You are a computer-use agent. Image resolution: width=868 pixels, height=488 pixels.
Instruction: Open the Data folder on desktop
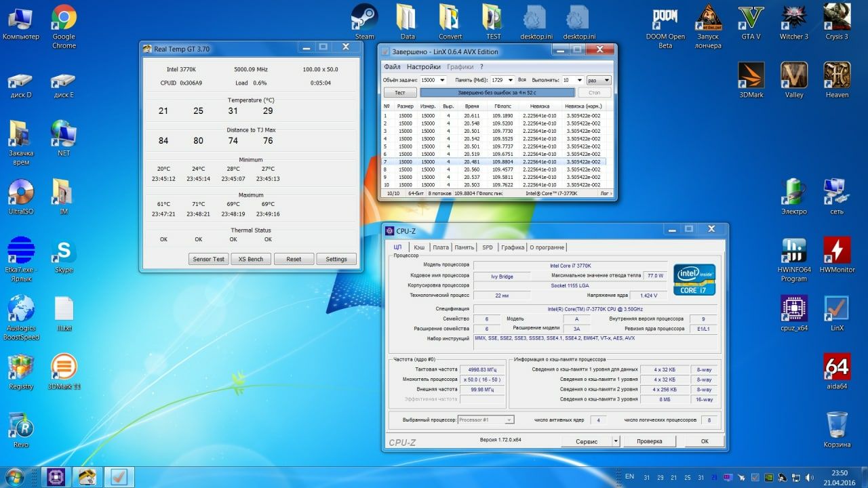point(408,22)
